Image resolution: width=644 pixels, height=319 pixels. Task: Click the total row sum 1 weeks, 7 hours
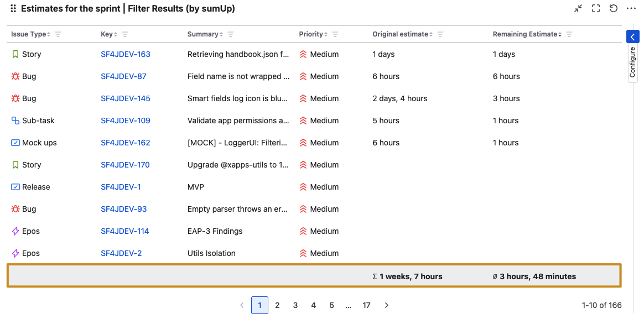tap(408, 276)
